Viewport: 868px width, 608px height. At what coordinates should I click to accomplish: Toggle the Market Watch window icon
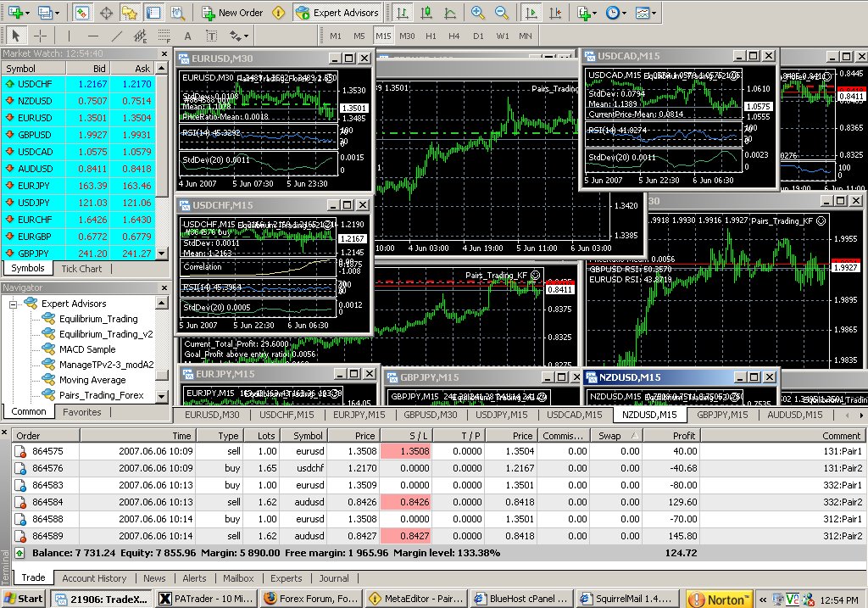[82, 12]
